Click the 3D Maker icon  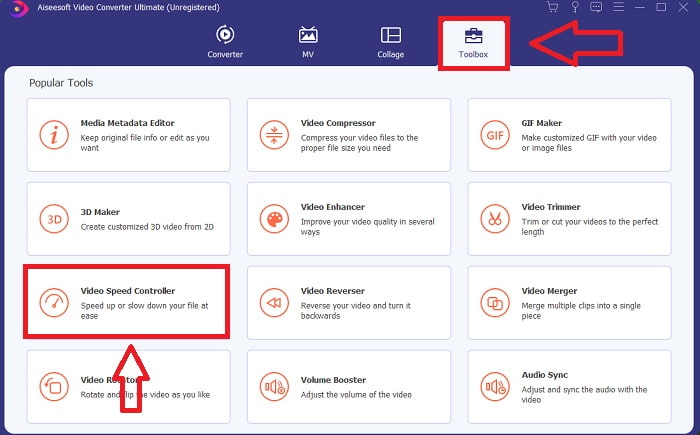click(x=52, y=218)
